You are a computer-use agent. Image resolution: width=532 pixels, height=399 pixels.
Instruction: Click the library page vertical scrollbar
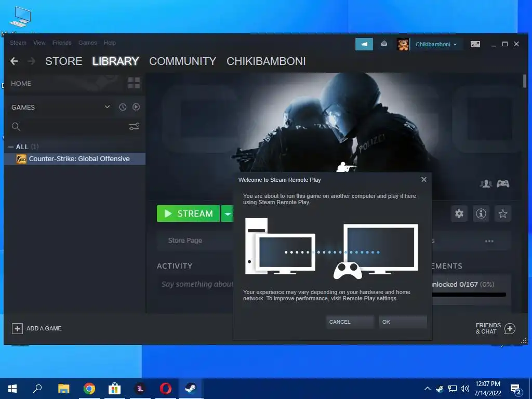coord(525,82)
